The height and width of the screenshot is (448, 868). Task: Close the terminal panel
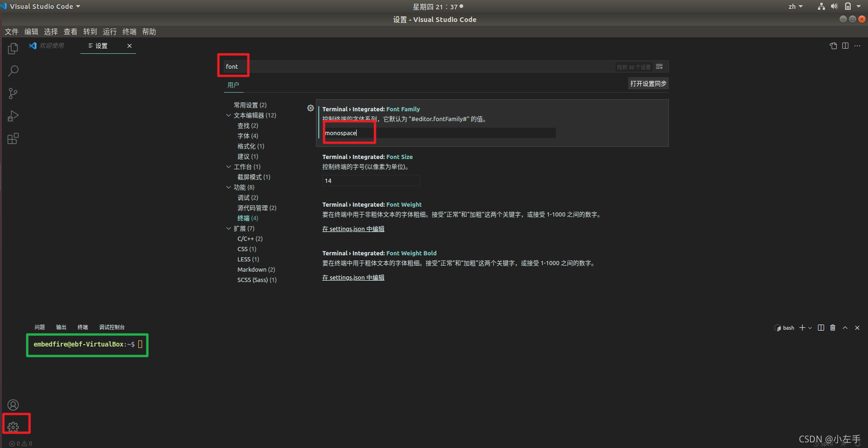tap(857, 328)
